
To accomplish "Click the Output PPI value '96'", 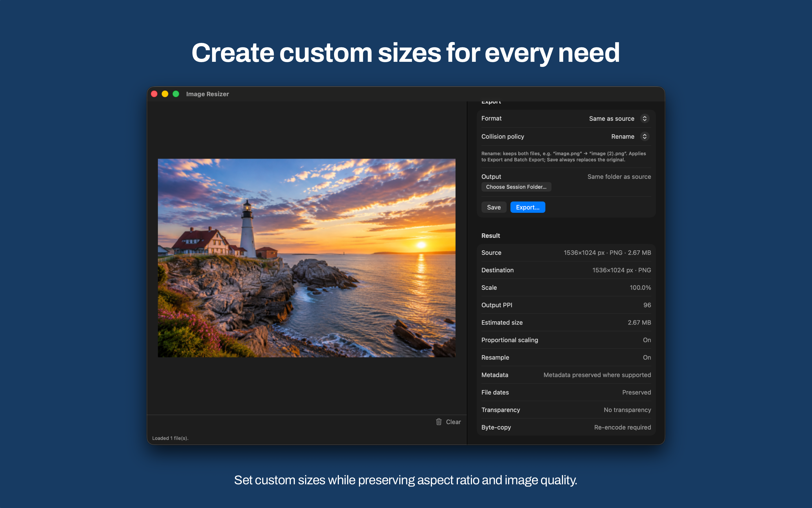I will pyautogui.click(x=647, y=305).
